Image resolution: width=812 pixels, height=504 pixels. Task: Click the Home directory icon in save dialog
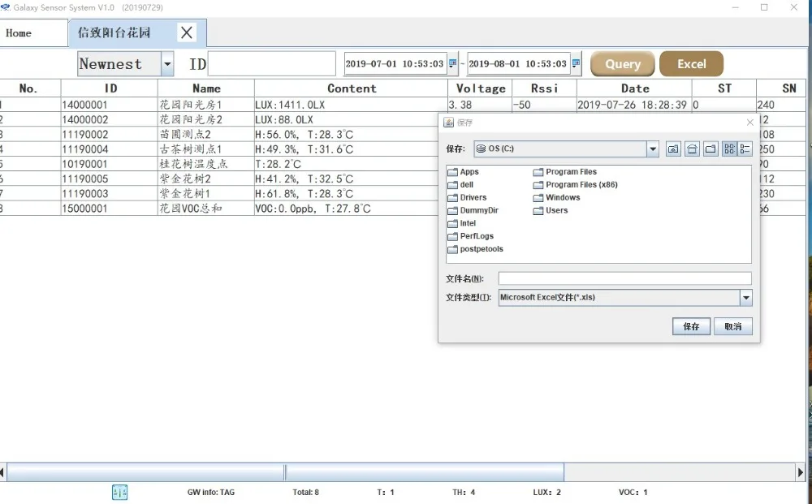click(692, 149)
